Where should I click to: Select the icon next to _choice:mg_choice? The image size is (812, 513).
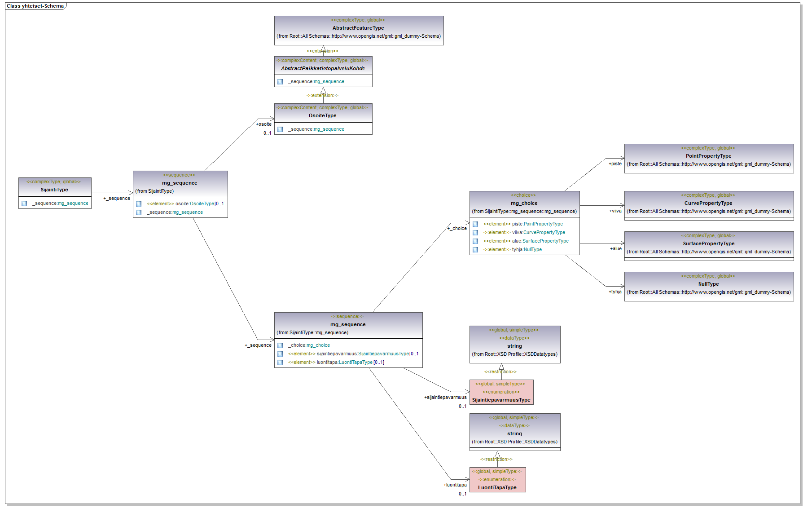(280, 345)
